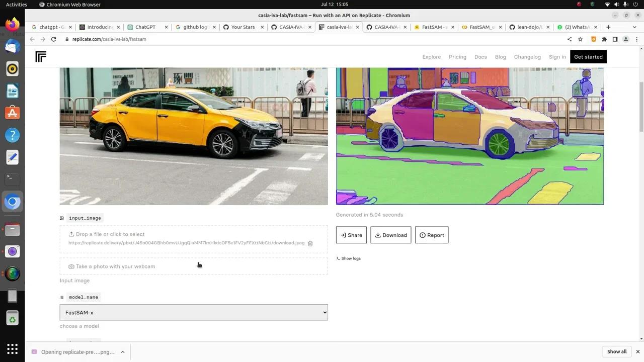644x362 pixels.
Task: Download the generated segmentation result
Action: tap(391, 235)
